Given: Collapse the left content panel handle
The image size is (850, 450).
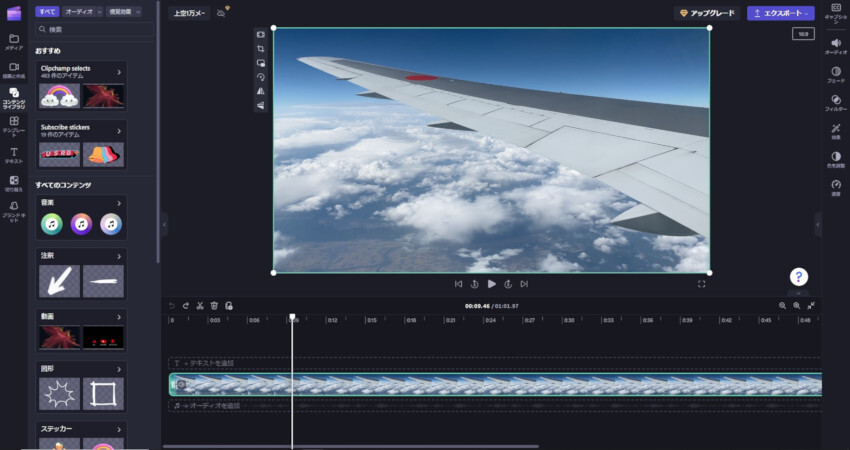Looking at the screenshot, I should (x=164, y=226).
